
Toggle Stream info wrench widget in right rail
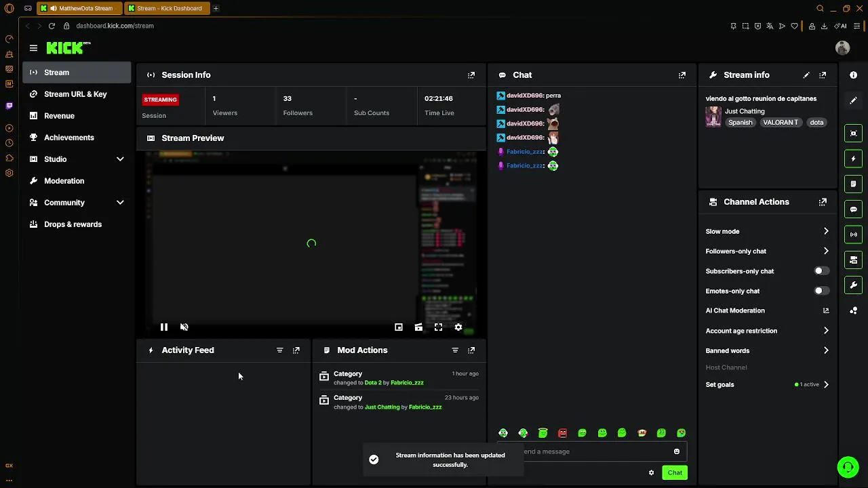[854, 285]
